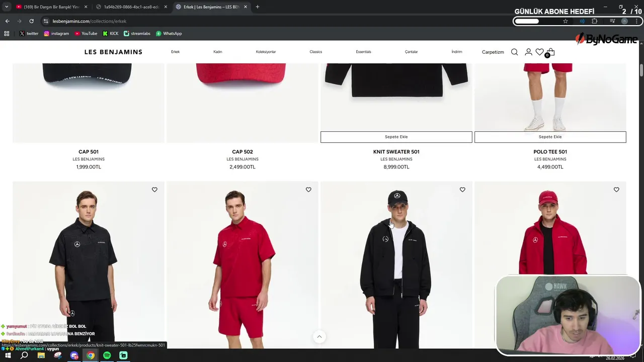Add Knit Sweater 501 to cart
644x362 pixels.
pyautogui.click(x=396, y=137)
